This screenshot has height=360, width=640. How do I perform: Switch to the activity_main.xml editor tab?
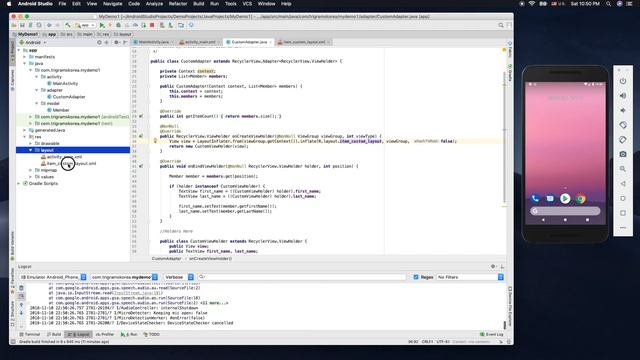tap(200, 42)
